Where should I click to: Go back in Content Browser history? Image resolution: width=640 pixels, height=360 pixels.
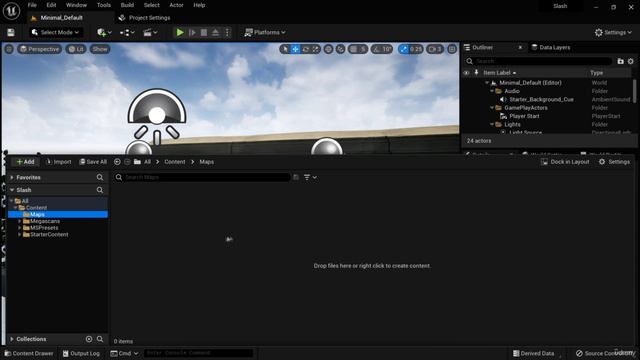coord(117,162)
